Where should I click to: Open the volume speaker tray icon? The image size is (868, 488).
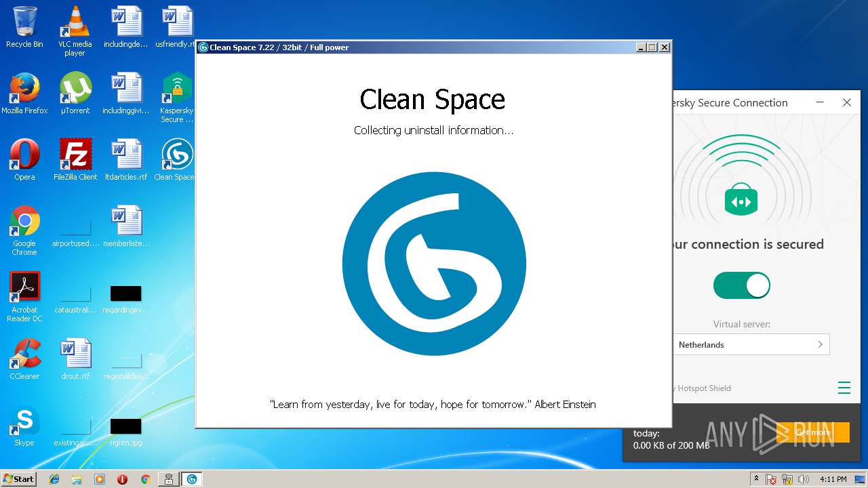point(804,479)
